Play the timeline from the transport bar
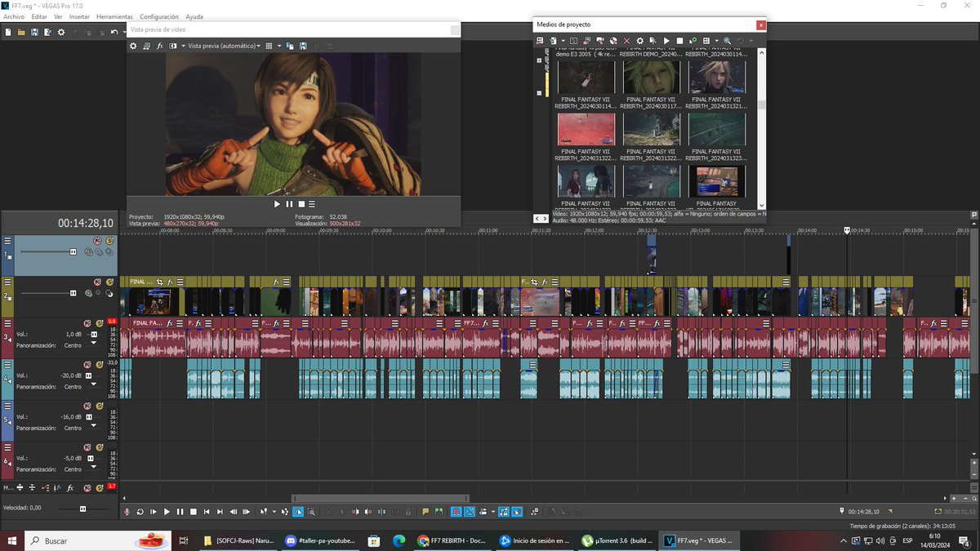 pos(167,512)
